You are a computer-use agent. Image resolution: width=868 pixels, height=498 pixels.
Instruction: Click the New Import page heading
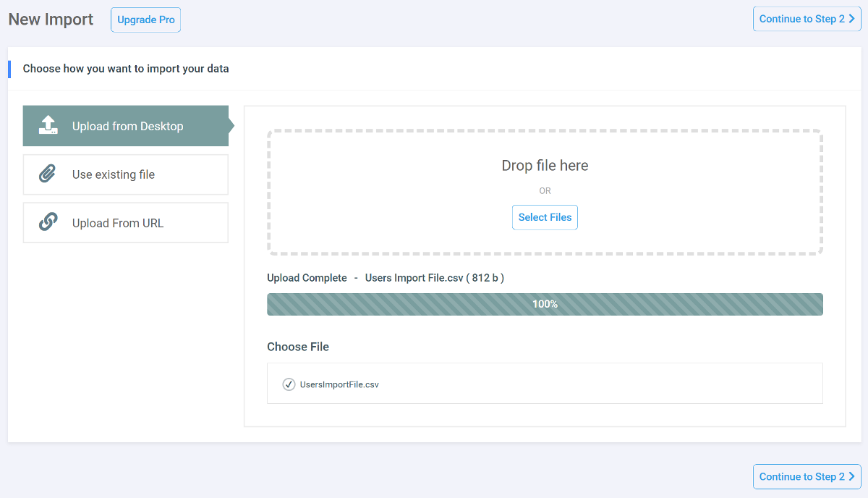[x=51, y=20]
